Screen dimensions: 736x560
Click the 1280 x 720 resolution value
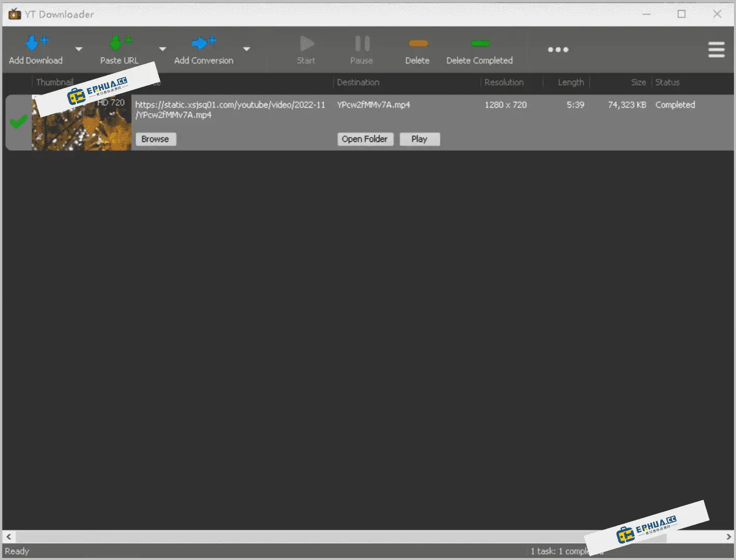[x=506, y=105]
